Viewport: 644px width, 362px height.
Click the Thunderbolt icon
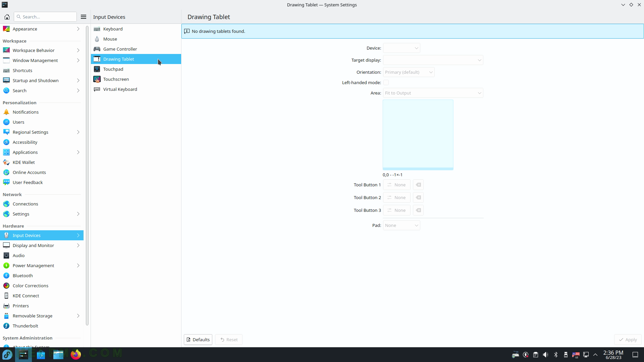(6, 326)
